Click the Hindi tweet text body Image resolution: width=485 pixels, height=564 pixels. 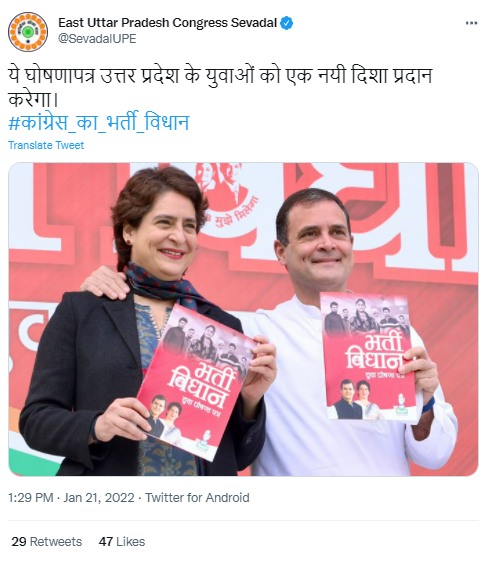point(220,87)
